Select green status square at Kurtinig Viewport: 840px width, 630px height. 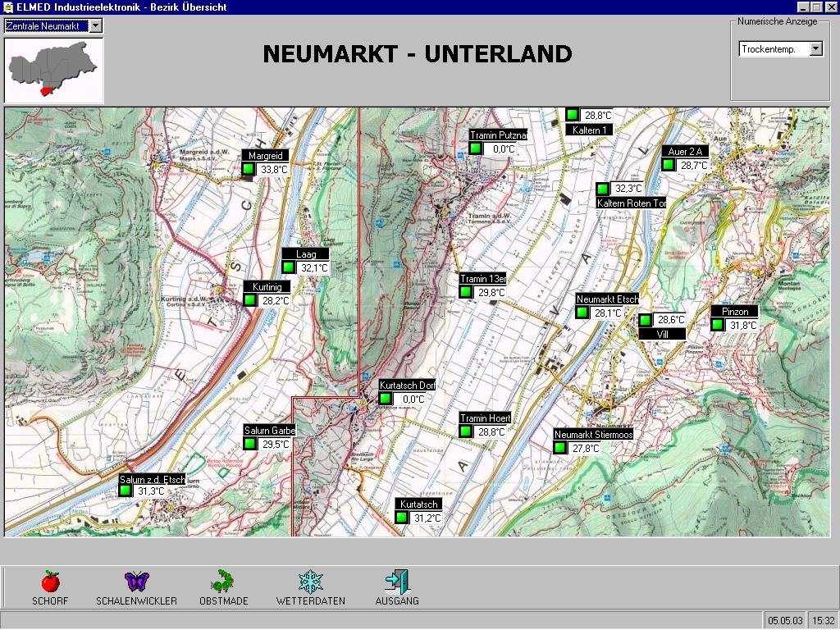250,300
